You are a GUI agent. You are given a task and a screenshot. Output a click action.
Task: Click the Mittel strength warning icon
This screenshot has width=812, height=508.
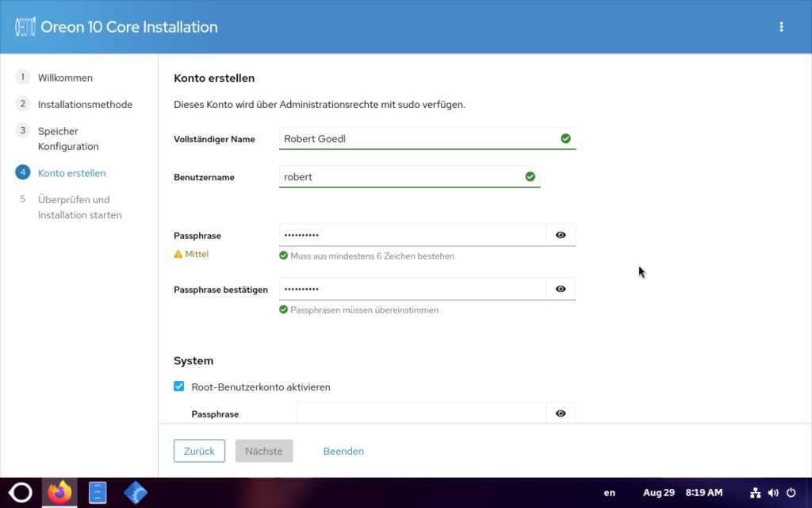click(178, 254)
